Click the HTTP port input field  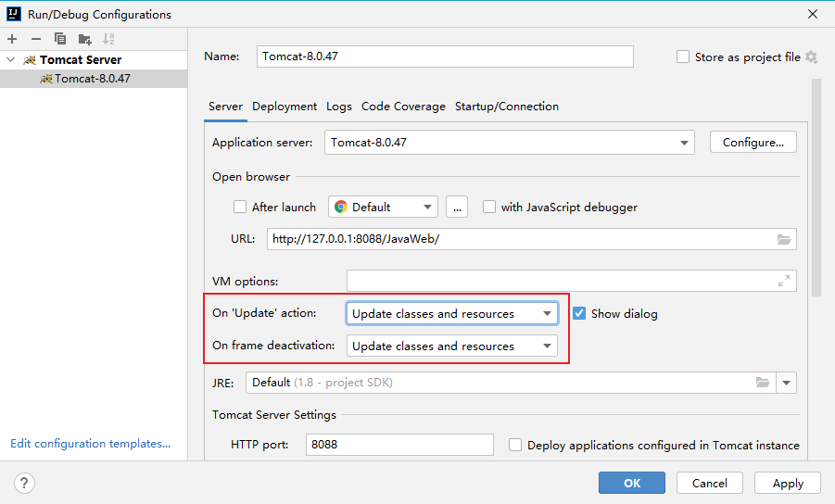(399, 445)
